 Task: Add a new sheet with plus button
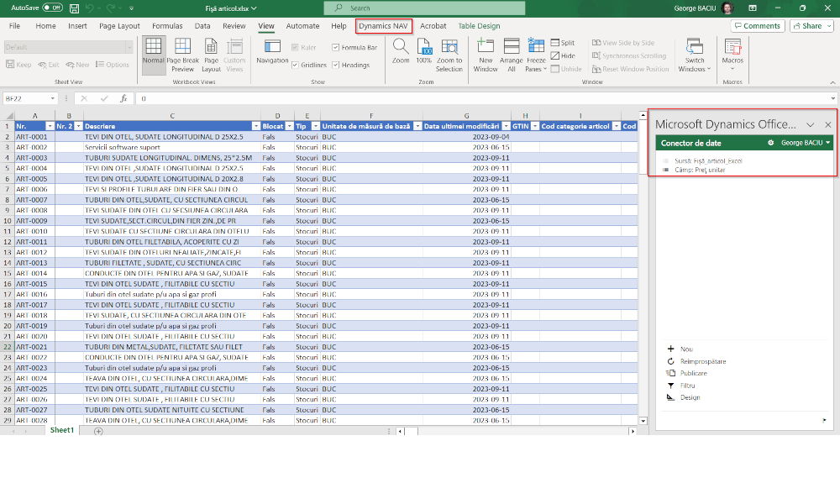pyautogui.click(x=98, y=431)
